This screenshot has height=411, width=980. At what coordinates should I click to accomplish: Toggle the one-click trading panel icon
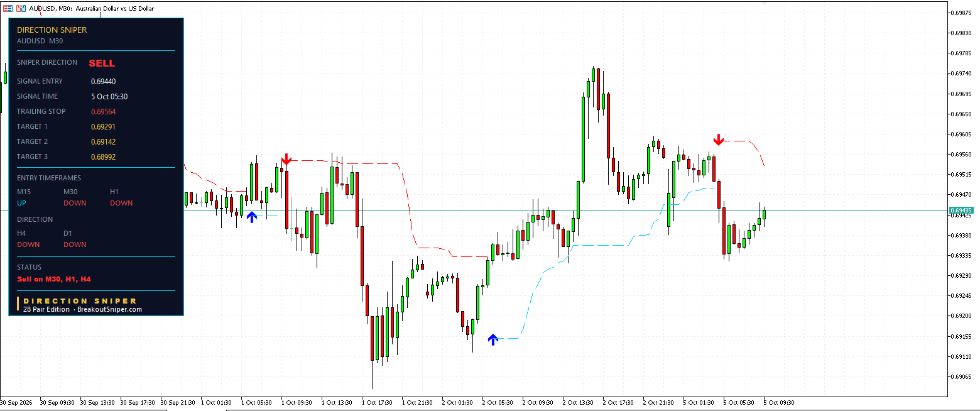coord(20,8)
